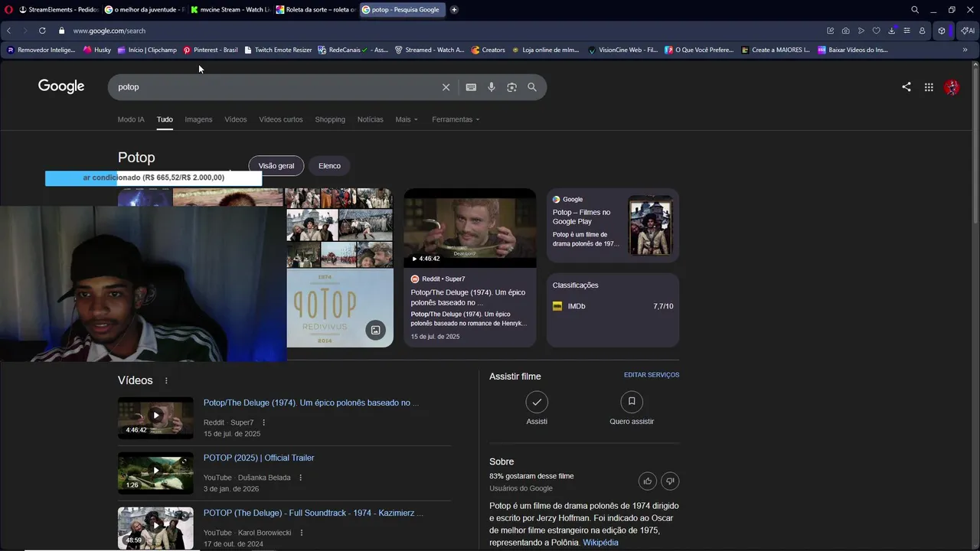Viewport: 980px width, 551px height.
Task: Open the Google account avatar
Action: [x=952, y=87]
